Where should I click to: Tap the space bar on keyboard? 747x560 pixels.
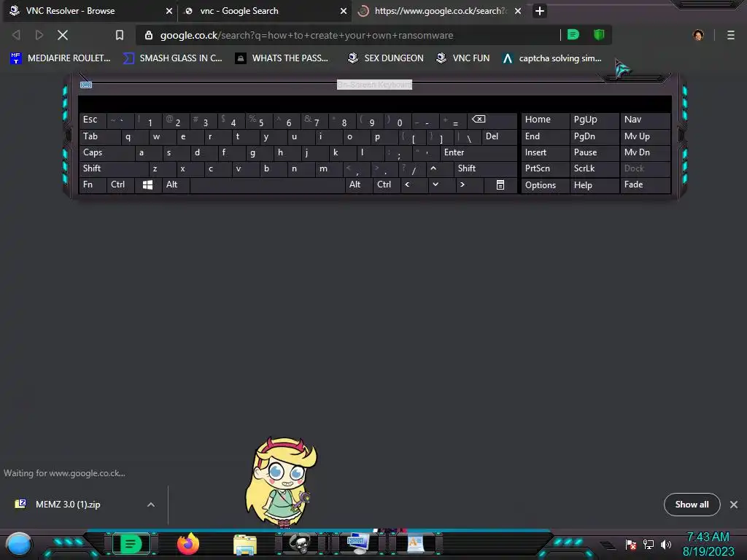coord(267,184)
